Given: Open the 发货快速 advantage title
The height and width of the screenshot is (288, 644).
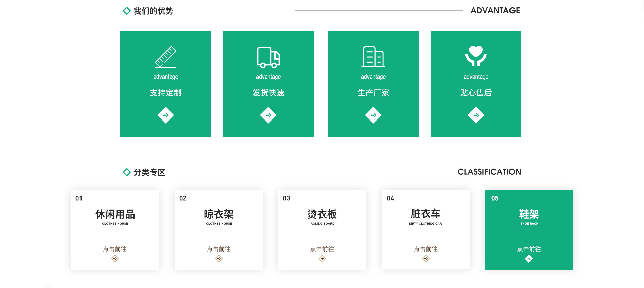Looking at the screenshot, I should pos(268,93).
